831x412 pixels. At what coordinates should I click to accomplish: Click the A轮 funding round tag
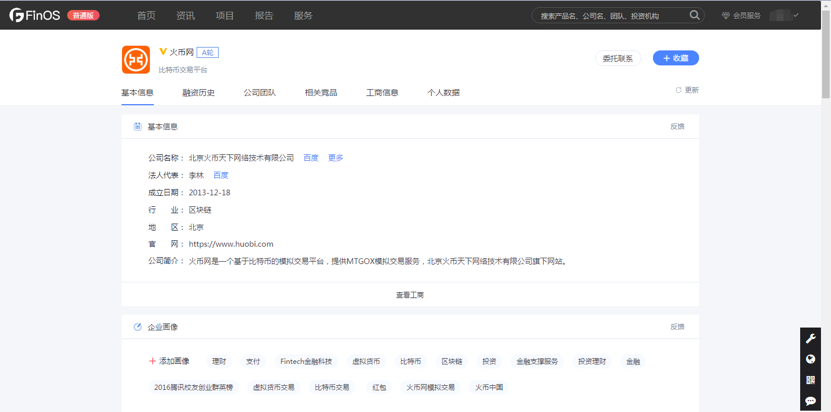(207, 52)
